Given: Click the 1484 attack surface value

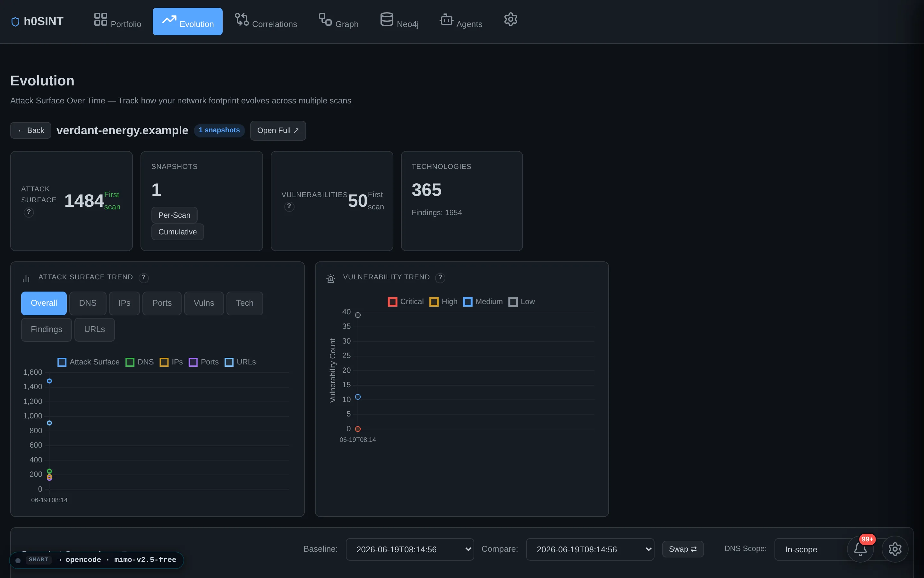Looking at the screenshot, I should point(84,201).
